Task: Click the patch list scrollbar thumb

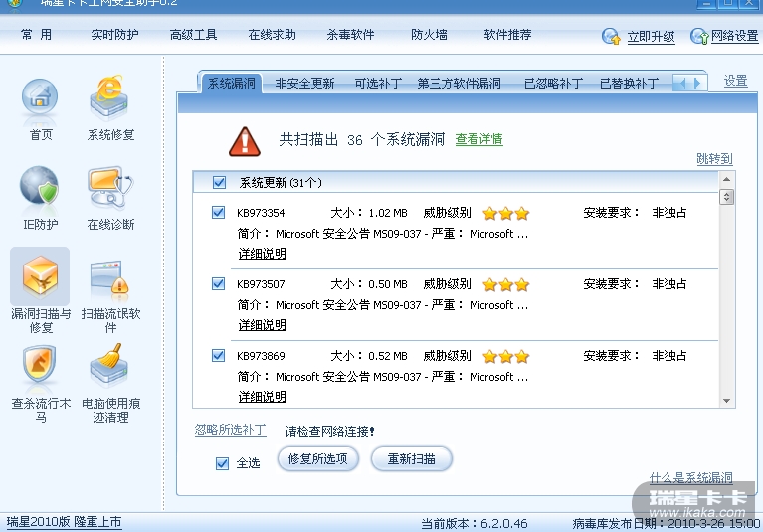Action: 726,197
